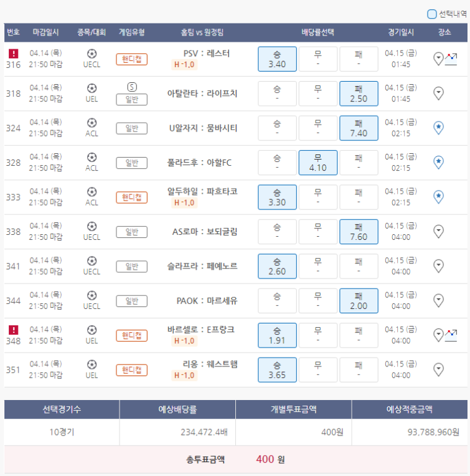Click the 종목/대회 column header
The image size is (470, 476).
pyautogui.click(x=92, y=32)
